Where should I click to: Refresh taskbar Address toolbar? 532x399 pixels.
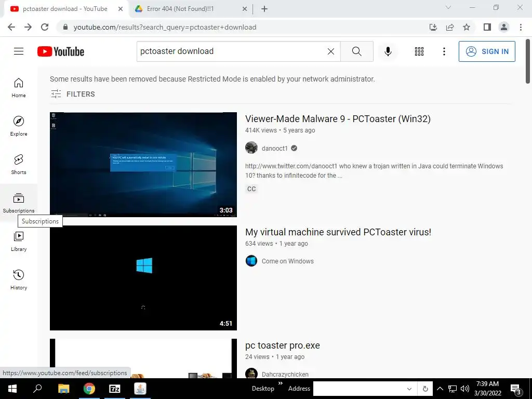(425, 389)
